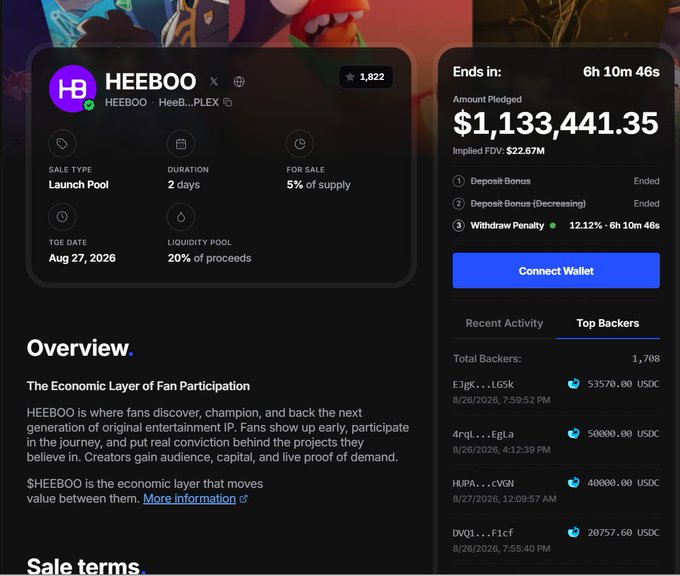Open HEEBOO website globe icon
The width and height of the screenshot is (680, 576).
pos(239,82)
